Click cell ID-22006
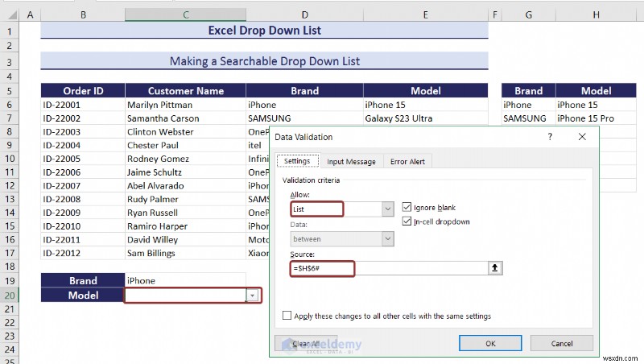This screenshot has height=364, width=644. [83, 172]
